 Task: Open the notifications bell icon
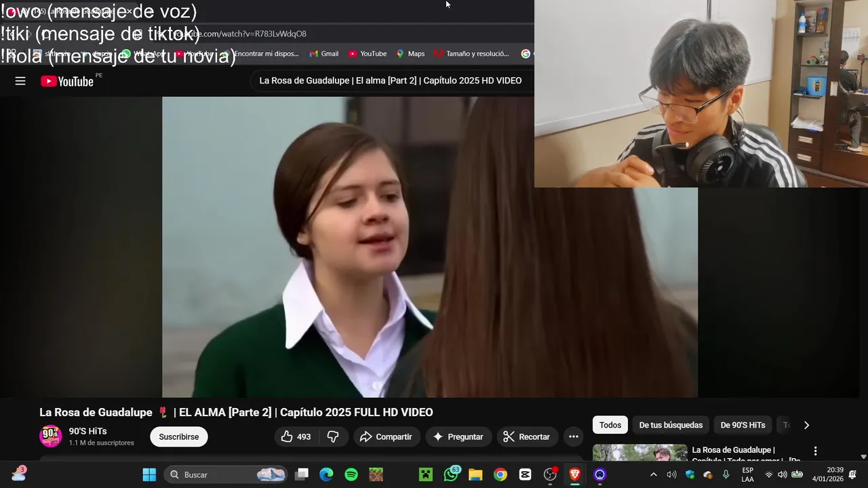point(853,474)
